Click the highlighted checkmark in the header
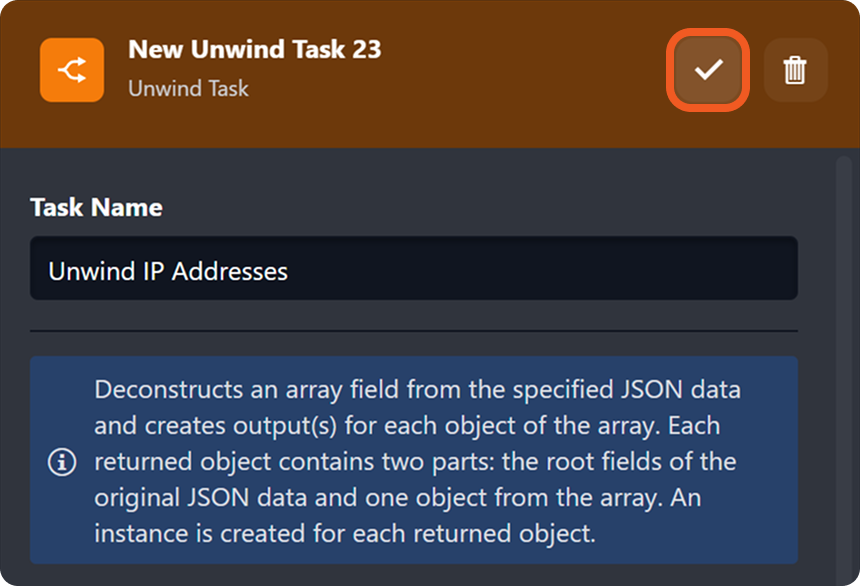860x586 pixels. click(x=707, y=70)
